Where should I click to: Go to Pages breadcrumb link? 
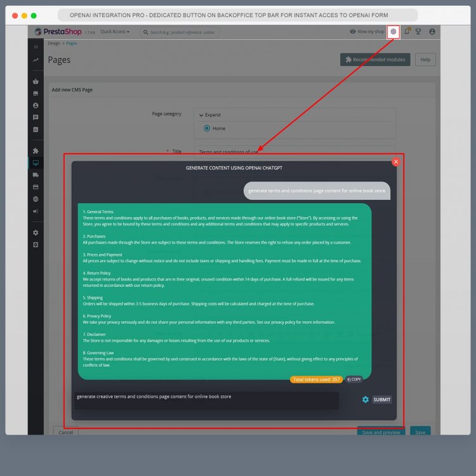(x=71, y=43)
